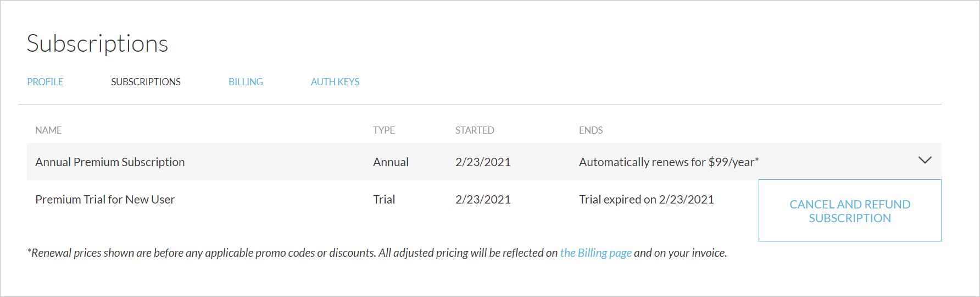Open the Profile tab
Screen dimensions: 980x297
click(x=45, y=82)
